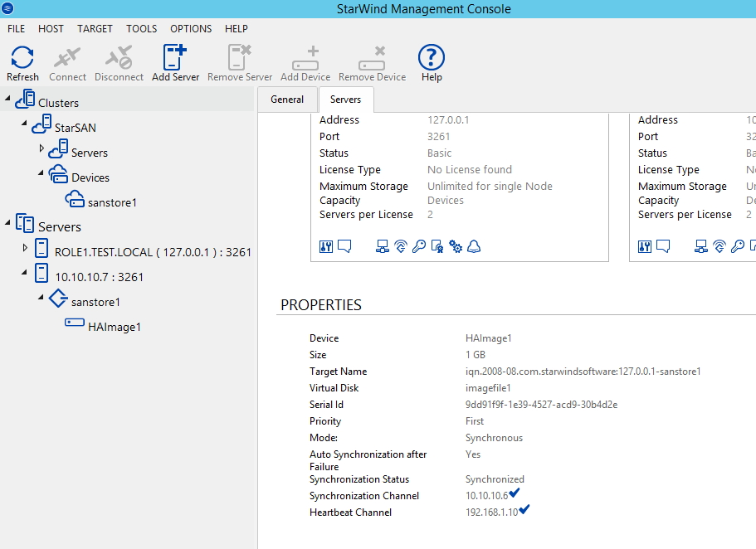756x549 pixels.
Task: Click the speech bubble icon in 127.0.0.1 server card
Action: click(x=344, y=247)
